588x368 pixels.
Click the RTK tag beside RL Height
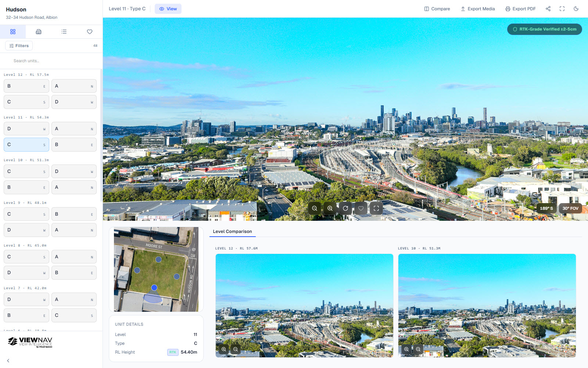tap(173, 352)
